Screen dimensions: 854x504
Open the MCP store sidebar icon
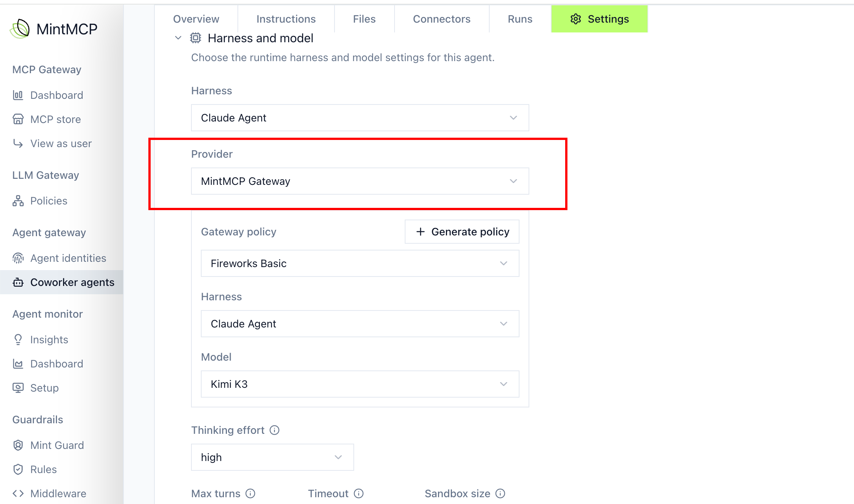(x=18, y=119)
